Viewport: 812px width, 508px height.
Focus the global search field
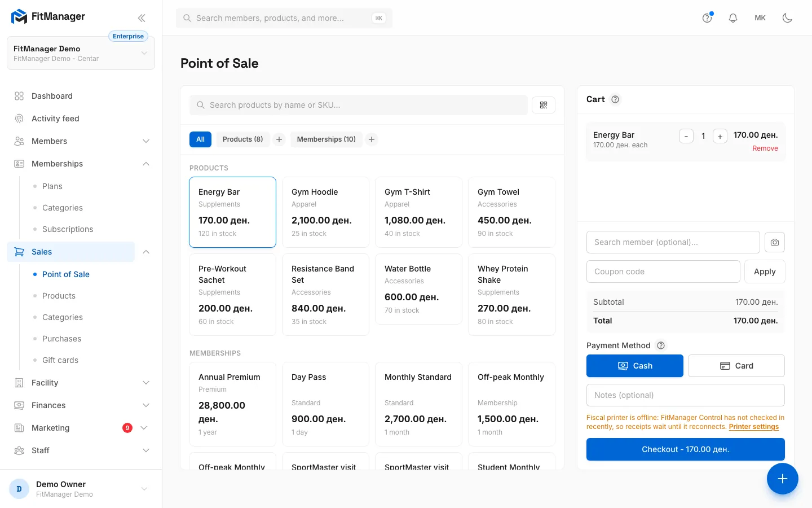[x=284, y=18]
